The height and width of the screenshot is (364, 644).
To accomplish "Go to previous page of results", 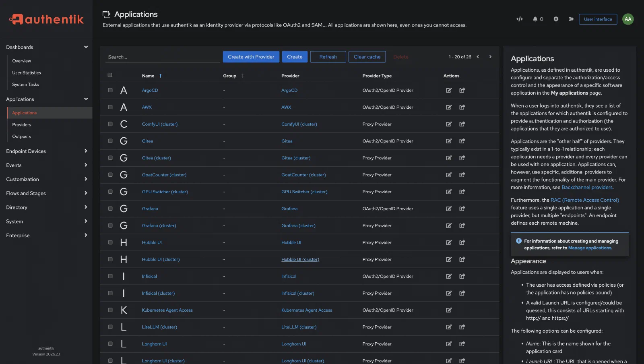I will click(478, 57).
